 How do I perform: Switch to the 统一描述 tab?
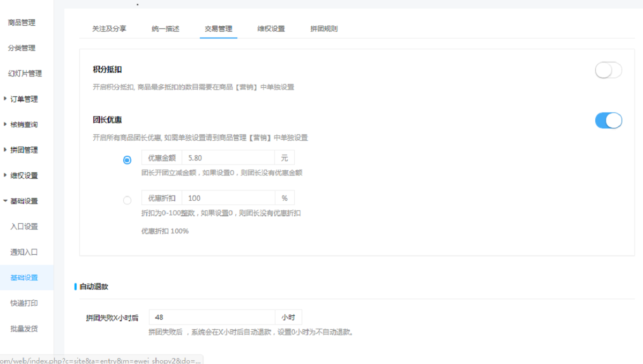point(166,29)
